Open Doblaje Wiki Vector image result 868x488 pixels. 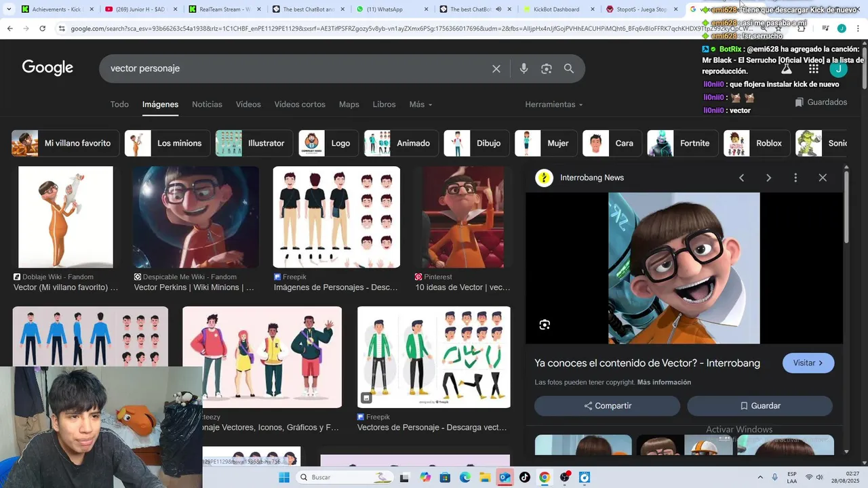point(66,217)
